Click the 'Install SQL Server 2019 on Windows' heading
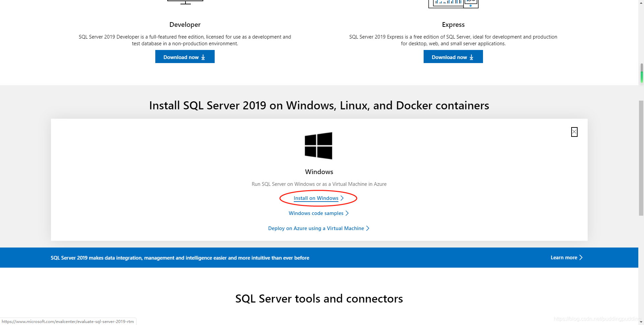Screen dimensions: 644x325 click(x=319, y=105)
